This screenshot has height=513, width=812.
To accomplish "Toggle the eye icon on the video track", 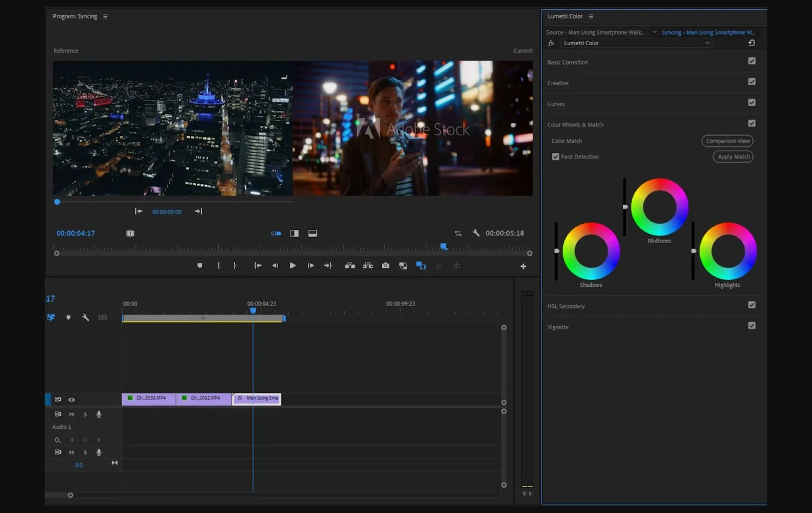I will (x=71, y=399).
